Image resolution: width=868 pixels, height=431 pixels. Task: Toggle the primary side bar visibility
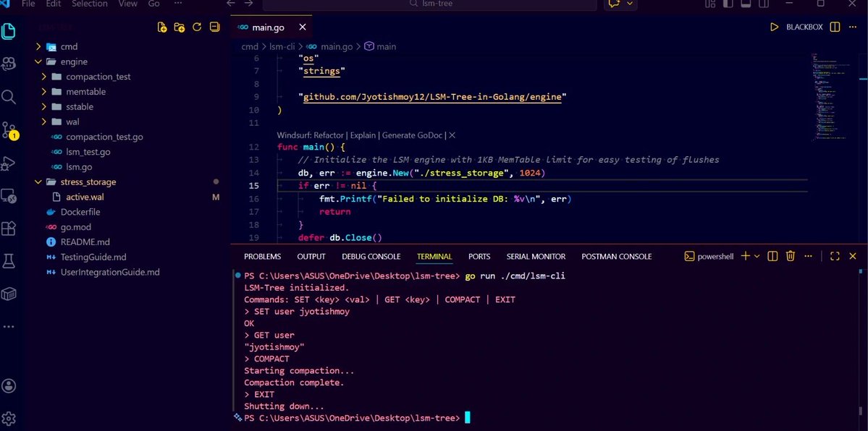point(728,4)
